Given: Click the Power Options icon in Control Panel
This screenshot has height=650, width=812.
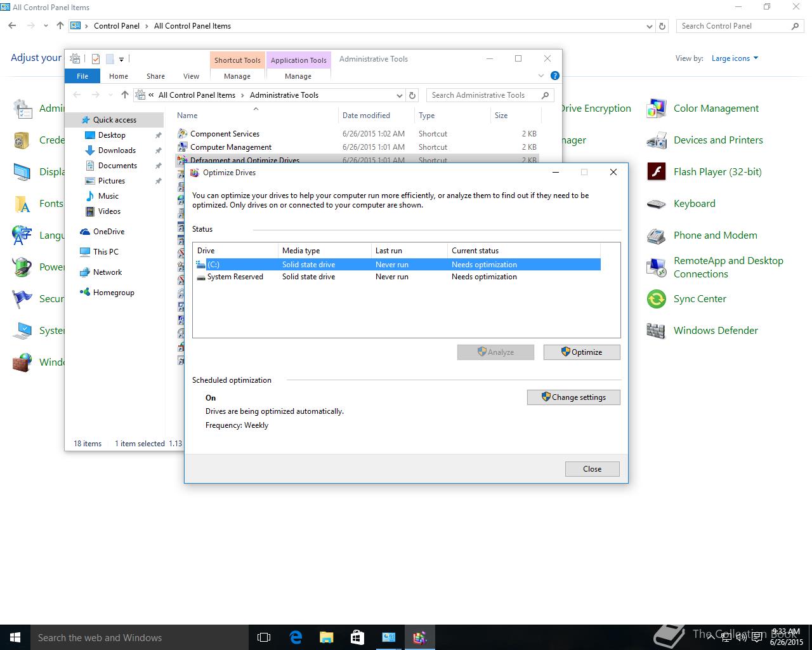Looking at the screenshot, I should [x=22, y=267].
